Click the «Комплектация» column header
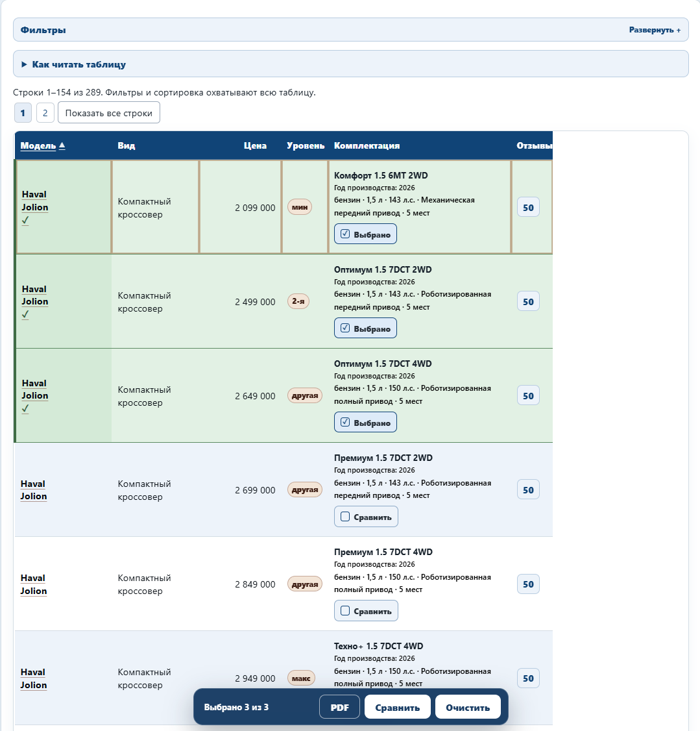The height and width of the screenshot is (731, 700). (367, 145)
